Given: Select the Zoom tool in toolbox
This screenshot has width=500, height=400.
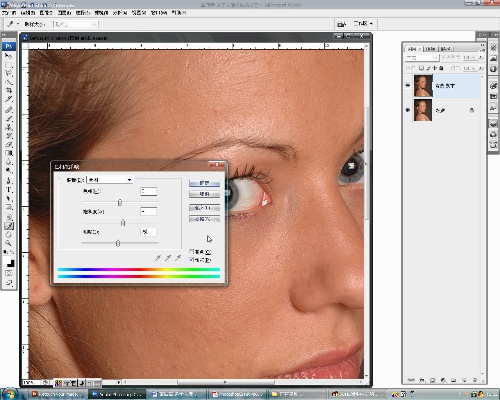Looking at the screenshot, I should (x=9, y=243).
